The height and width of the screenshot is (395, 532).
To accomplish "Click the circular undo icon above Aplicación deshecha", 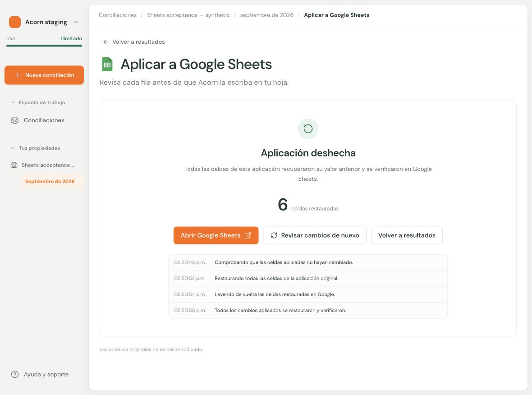I will click(308, 129).
